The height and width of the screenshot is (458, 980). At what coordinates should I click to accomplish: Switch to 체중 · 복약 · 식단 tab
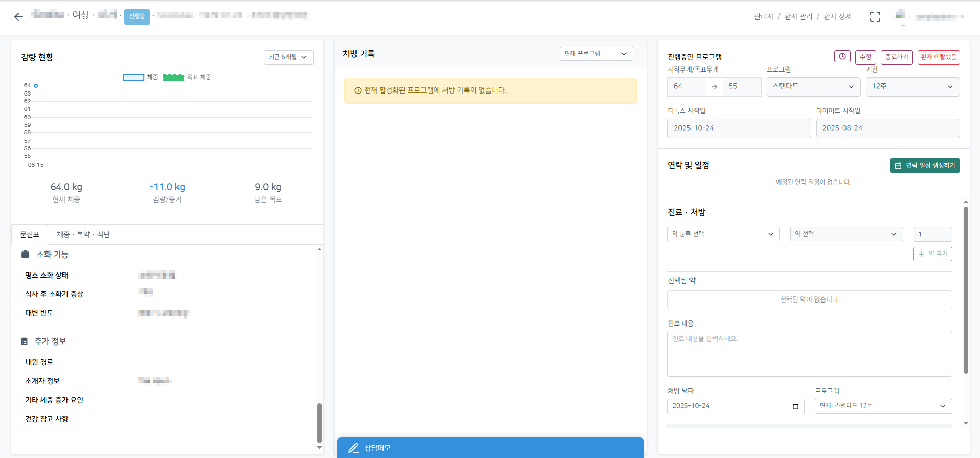[83, 235]
